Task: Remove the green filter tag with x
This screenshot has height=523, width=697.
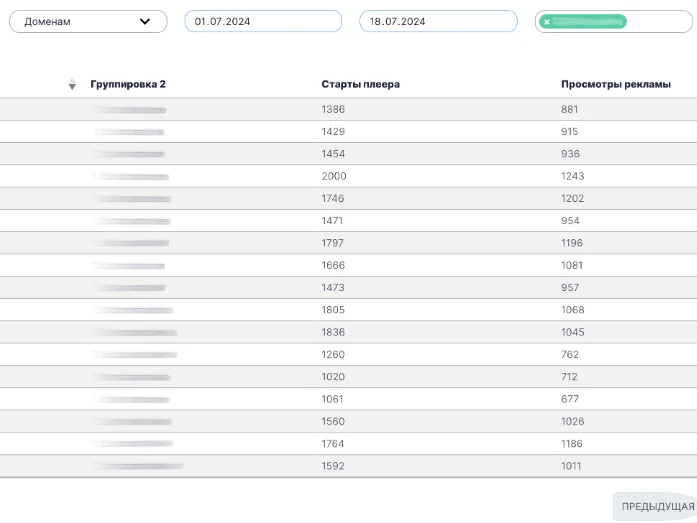Action: 547,22
